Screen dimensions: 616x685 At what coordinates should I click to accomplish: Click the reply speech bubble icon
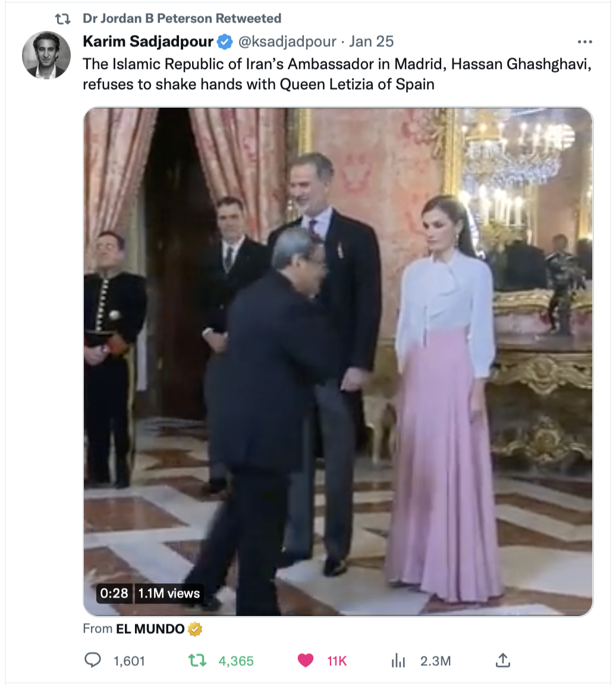(x=92, y=660)
